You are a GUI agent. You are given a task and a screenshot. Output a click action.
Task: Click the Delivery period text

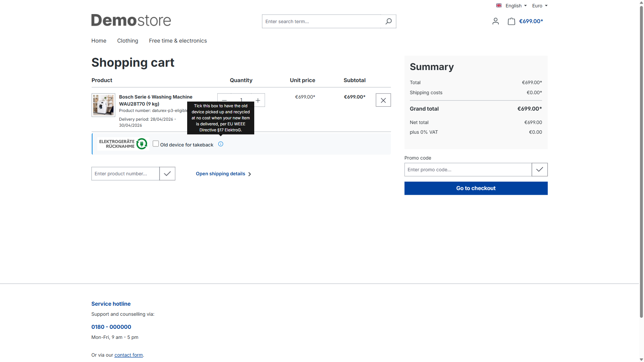click(148, 122)
